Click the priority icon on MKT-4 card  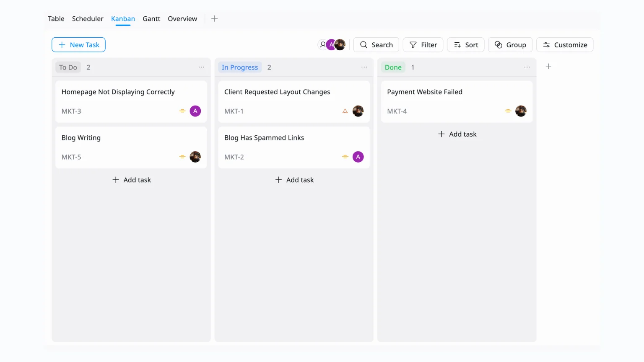508,111
